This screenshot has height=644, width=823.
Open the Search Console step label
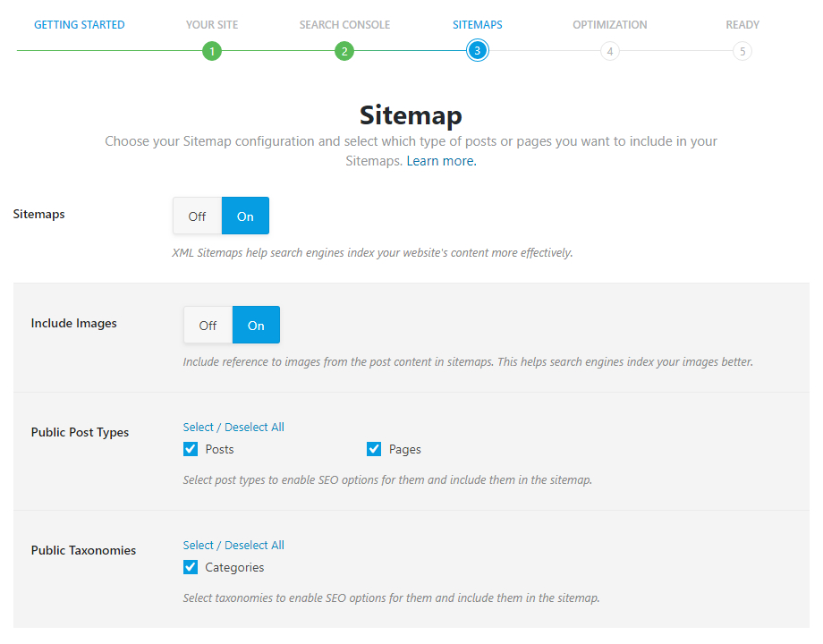coord(344,25)
